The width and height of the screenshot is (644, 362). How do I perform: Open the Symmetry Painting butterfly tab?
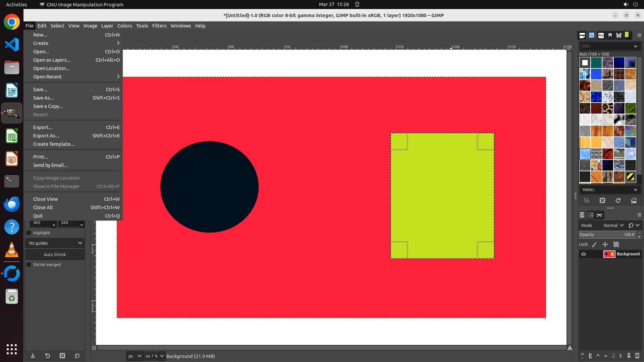click(x=619, y=35)
